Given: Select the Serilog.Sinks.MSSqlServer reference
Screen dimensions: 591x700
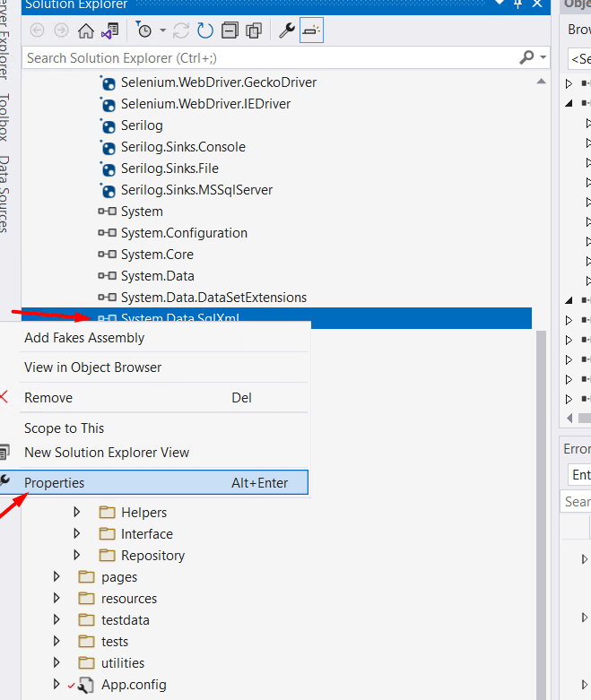Looking at the screenshot, I should 196,190.
